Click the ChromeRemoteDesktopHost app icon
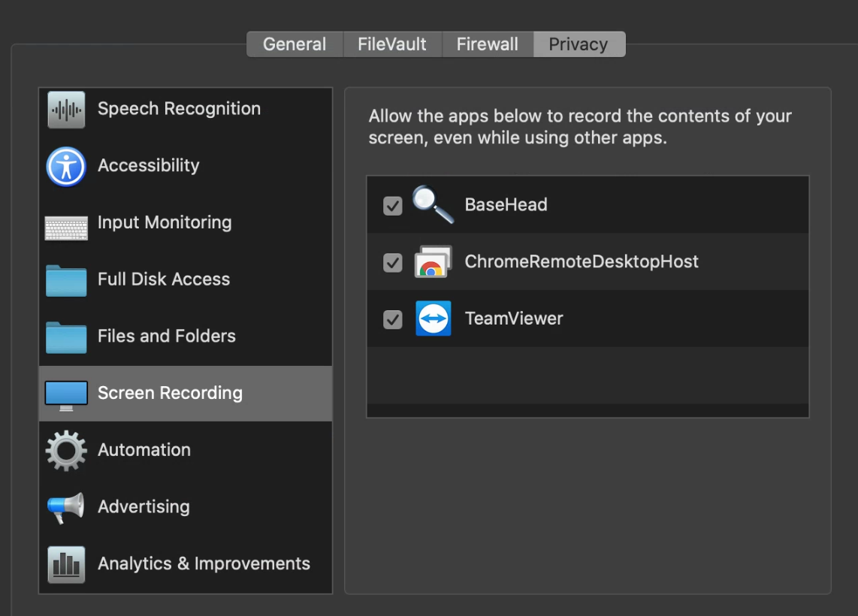The image size is (858, 616). (x=433, y=261)
